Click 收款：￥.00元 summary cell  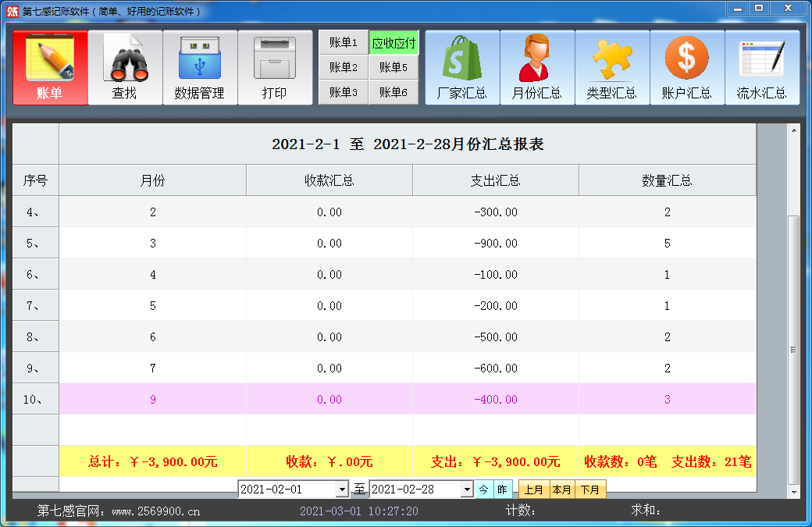click(x=329, y=461)
